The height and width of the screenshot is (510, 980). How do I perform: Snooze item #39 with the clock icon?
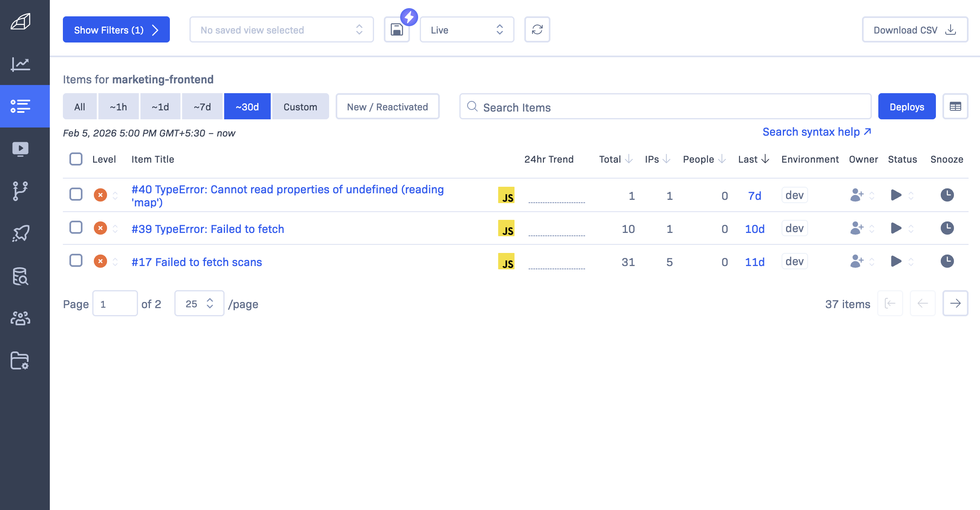pyautogui.click(x=947, y=228)
